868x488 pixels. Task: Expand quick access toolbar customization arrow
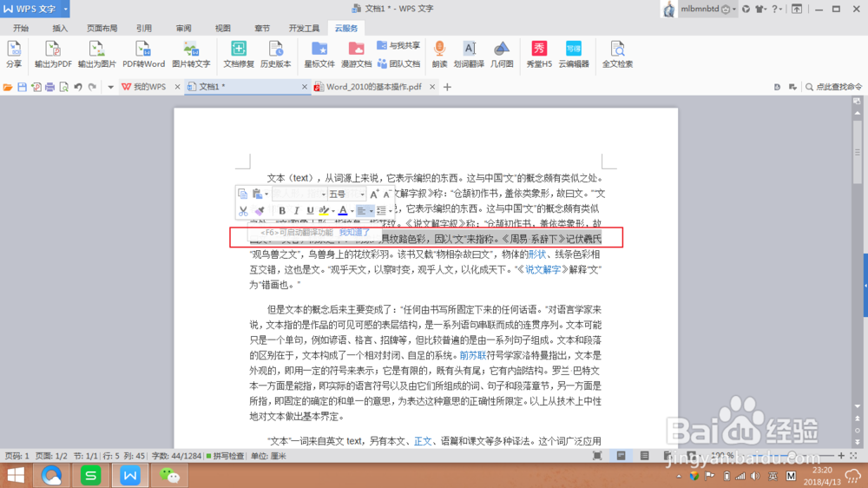[x=111, y=87]
